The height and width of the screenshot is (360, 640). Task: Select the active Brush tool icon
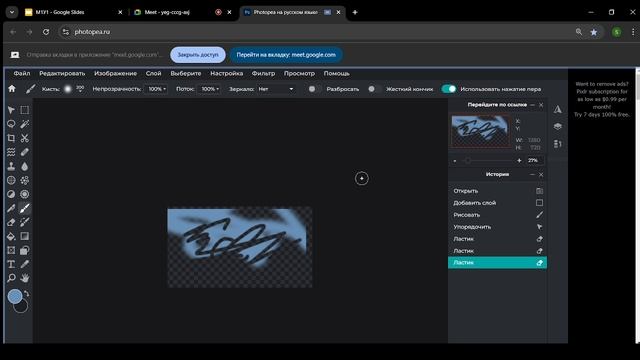point(25,208)
